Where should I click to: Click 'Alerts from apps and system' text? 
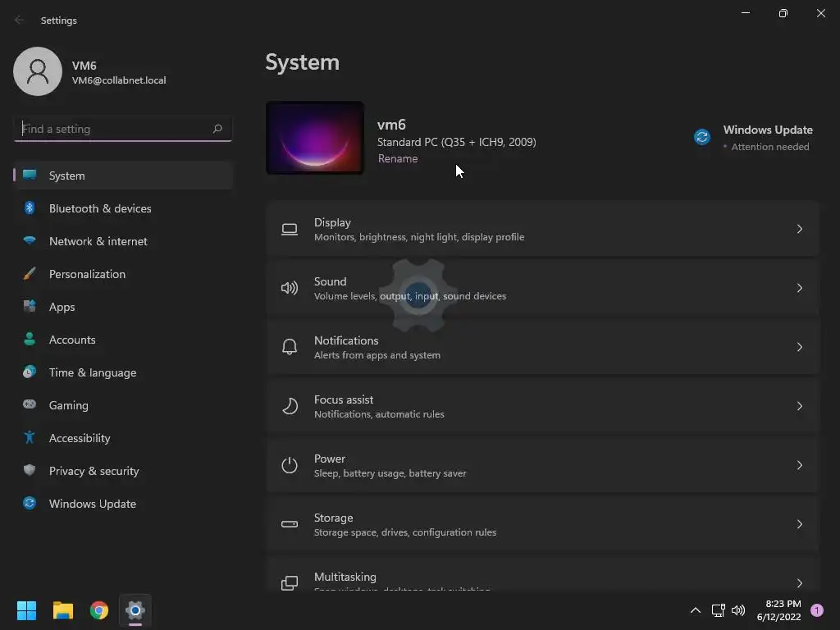click(377, 355)
